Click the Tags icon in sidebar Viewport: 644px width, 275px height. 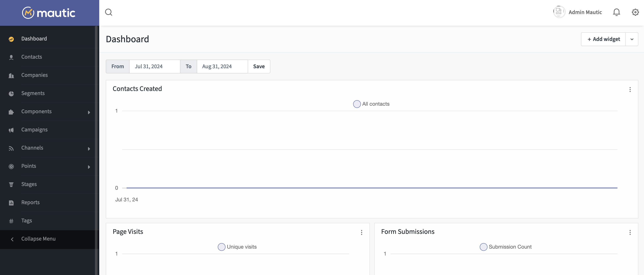11,221
